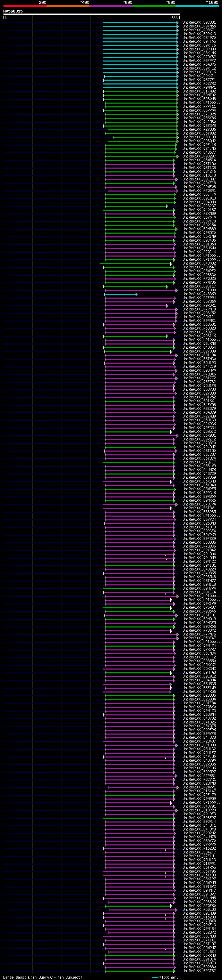Select the UniRef100_O64970 entry
222x980 pixels.
199,38
